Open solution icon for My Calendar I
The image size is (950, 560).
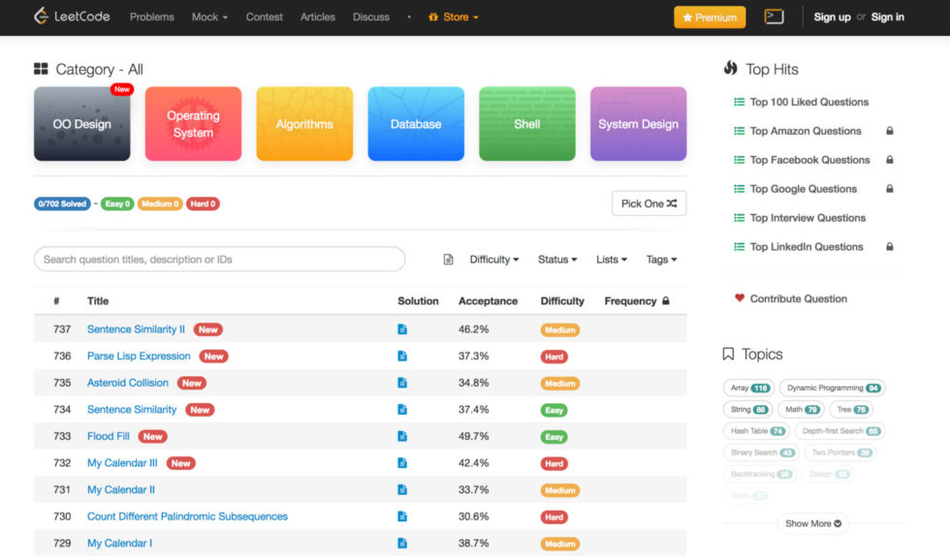(x=402, y=544)
